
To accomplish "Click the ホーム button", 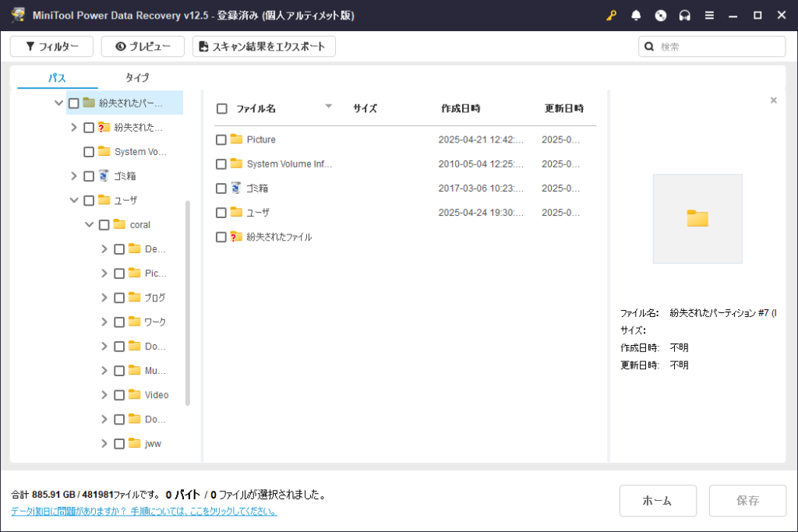I will 658,501.
